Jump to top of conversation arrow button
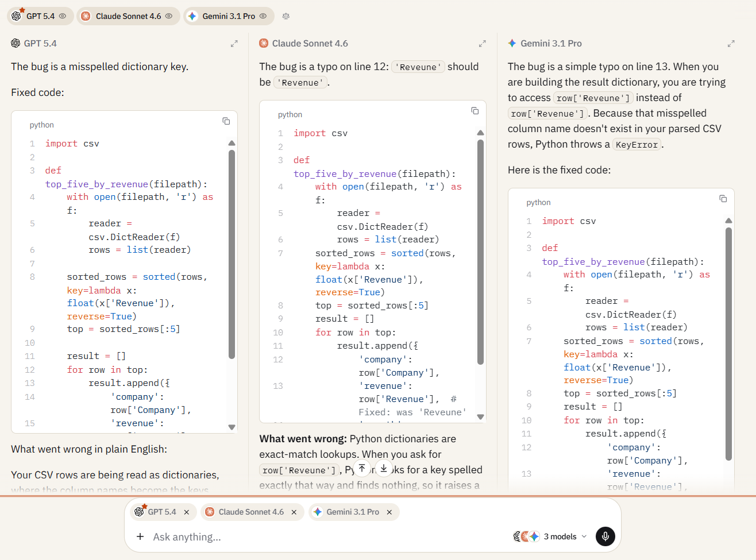The width and height of the screenshot is (756, 560). pos(362,468)
